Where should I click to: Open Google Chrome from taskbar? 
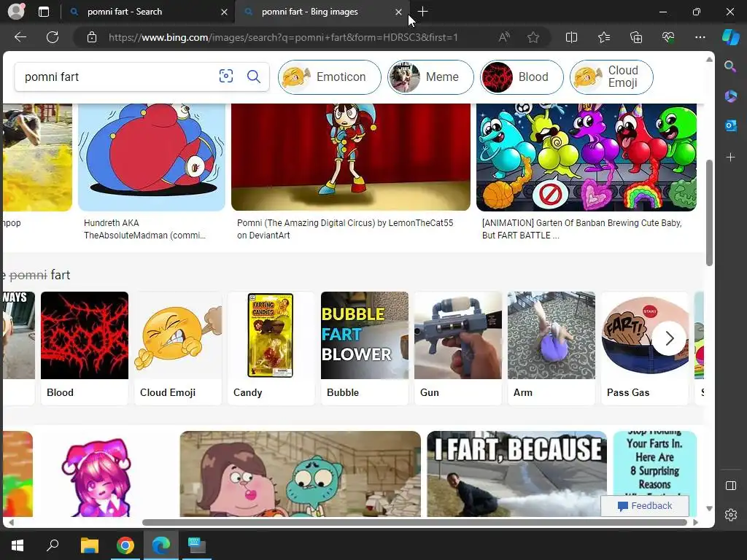coord(125,545)
